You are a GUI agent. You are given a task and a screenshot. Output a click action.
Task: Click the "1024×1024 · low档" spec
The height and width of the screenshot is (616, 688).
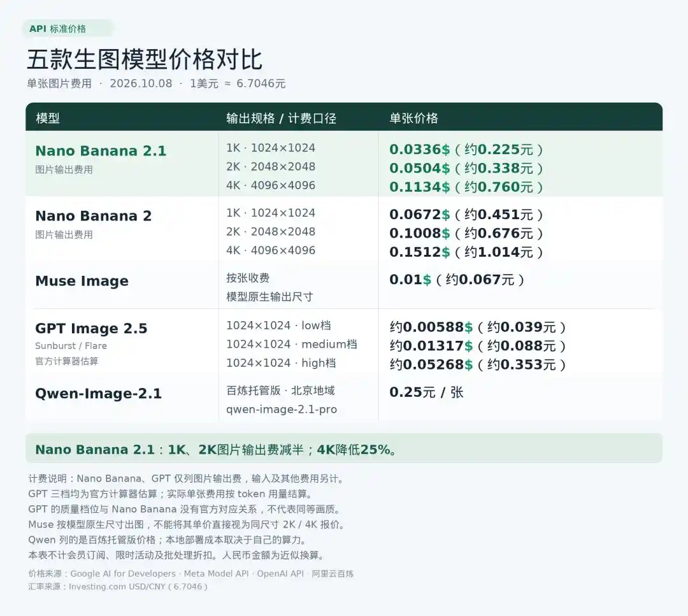tap(278, 326)
